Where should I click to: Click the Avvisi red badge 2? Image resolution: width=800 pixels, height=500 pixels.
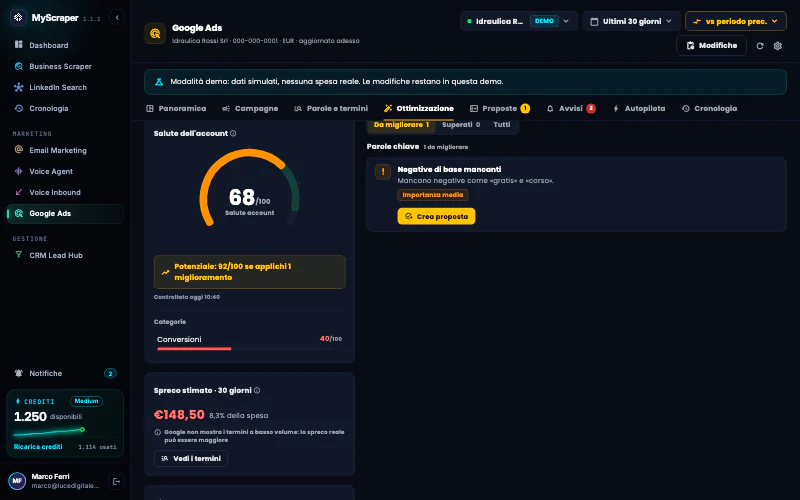(x=591, y=108)
